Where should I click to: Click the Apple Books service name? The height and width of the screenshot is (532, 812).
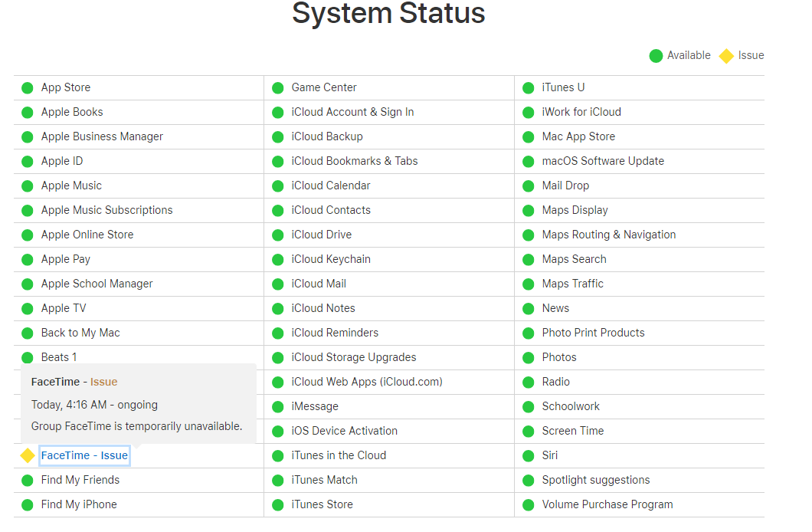(72, 112)
